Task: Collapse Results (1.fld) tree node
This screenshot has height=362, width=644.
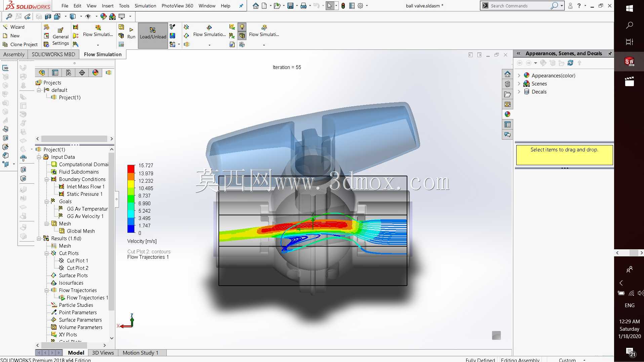Action: pyautogui.click(x=39, y=239)
